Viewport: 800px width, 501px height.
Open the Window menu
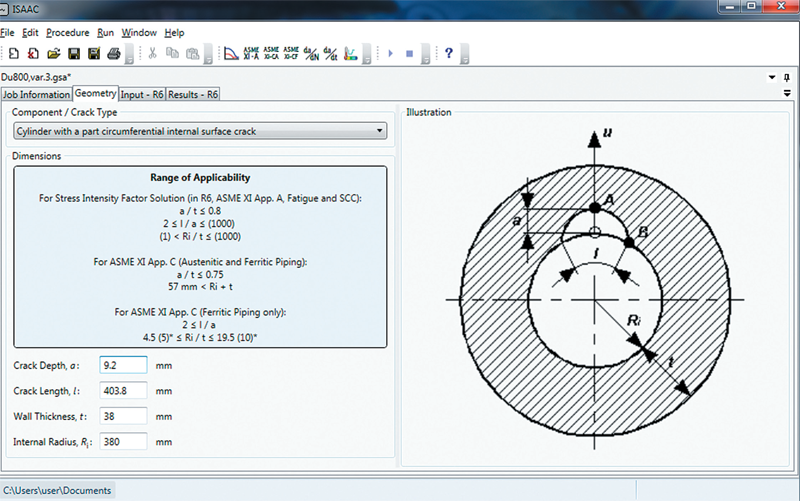[x=139, y=33]
